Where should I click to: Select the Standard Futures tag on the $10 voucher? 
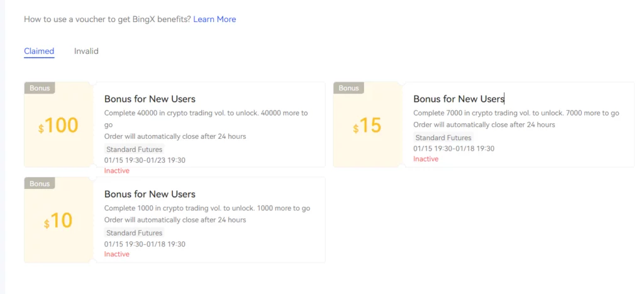coord(134,233)
